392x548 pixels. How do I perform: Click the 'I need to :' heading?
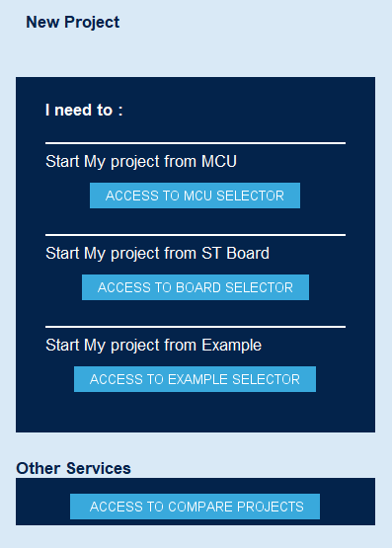click(x=84, y=110)
